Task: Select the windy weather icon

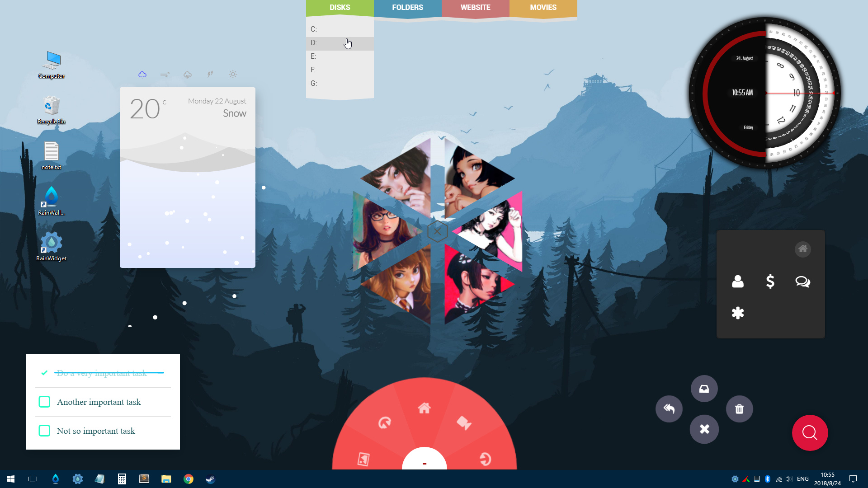Action: tap(165, 74)
